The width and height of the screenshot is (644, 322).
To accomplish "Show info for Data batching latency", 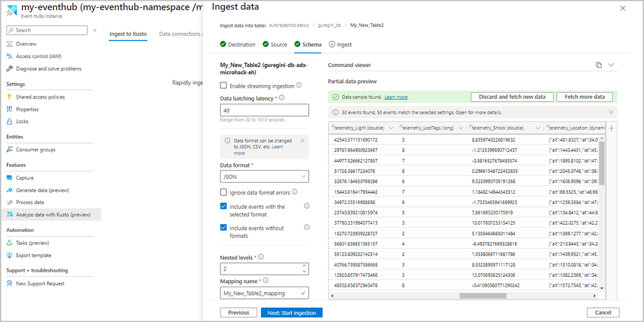I will (282, 98).
